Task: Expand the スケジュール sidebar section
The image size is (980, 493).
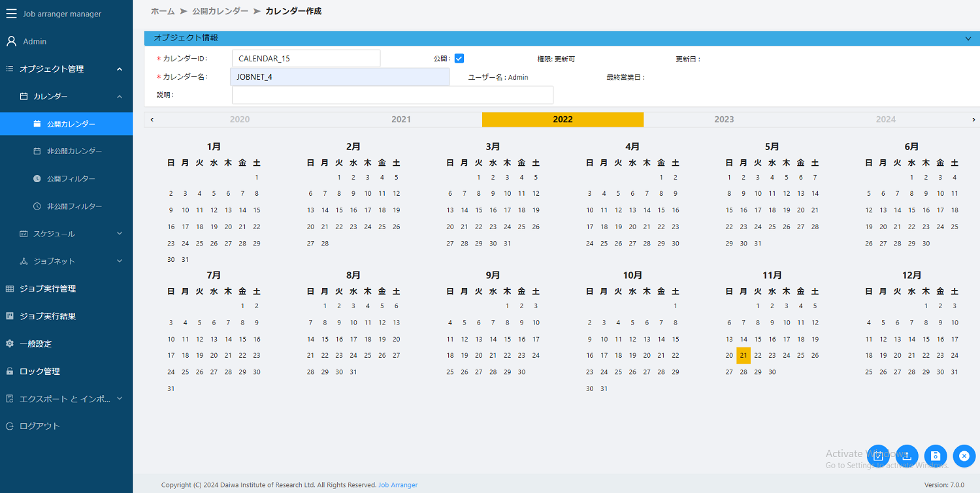Action: 65,233
